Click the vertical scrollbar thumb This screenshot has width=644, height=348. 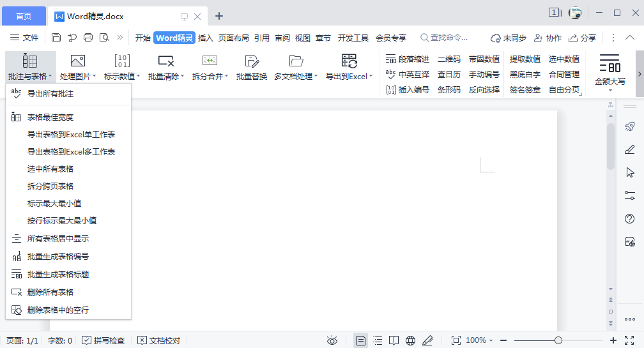coord(611,146)
